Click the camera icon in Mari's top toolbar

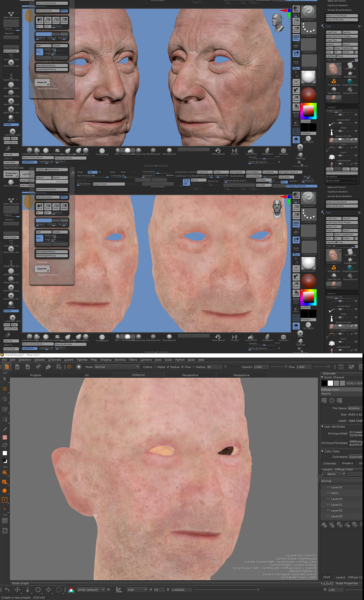coord(351,367)
